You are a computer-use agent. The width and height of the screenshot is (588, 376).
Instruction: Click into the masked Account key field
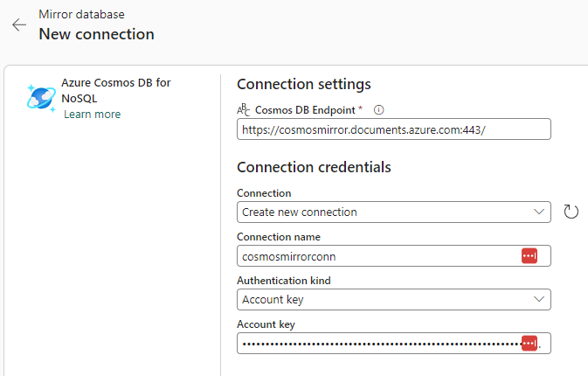(x=376, y=344)
